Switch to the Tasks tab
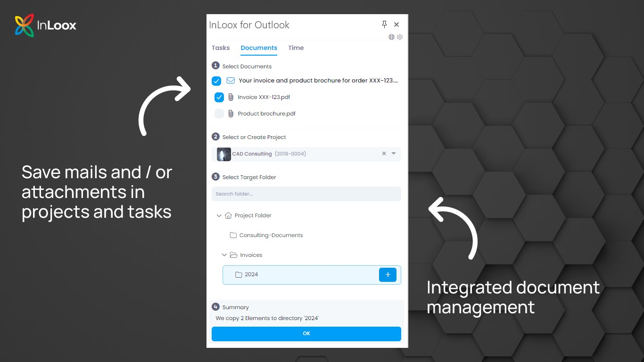The image size is (644, 362). coord(221,48)
